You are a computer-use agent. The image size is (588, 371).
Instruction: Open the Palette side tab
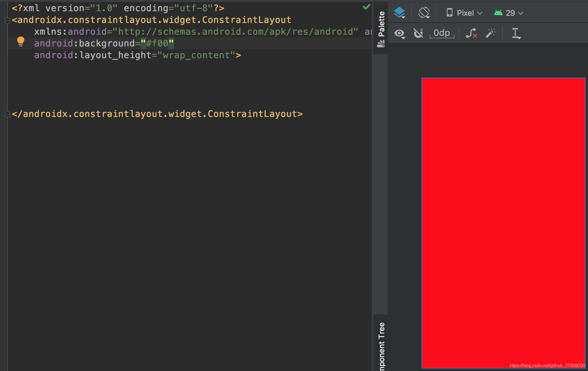(381, 29)
